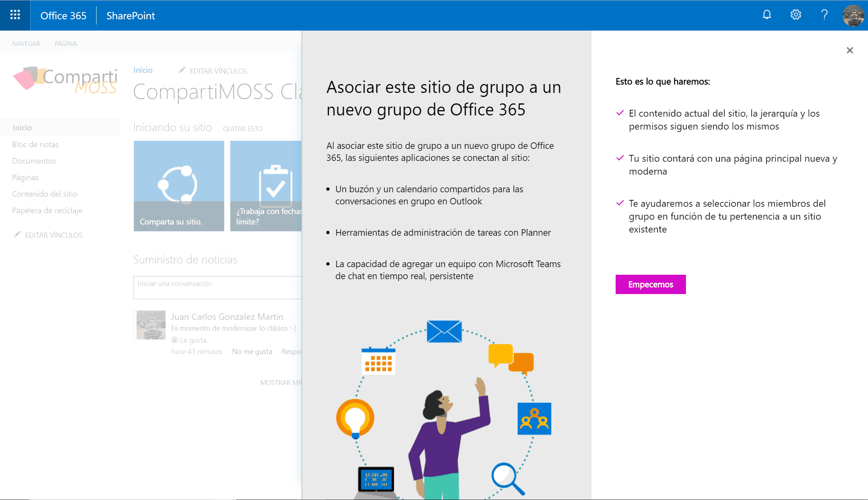Open the Comparta su sitio tile
This screenshot has height=500, width=868.
[x=179, y=186]
